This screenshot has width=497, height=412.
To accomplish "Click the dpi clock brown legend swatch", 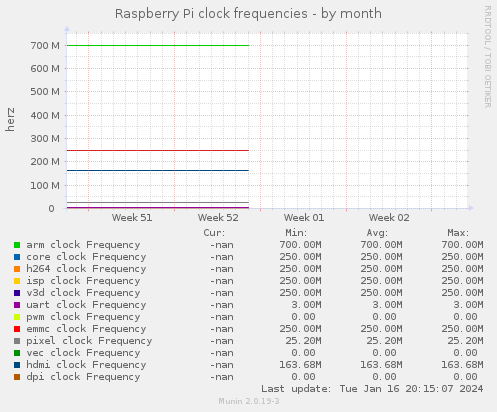I will [17, 377].
